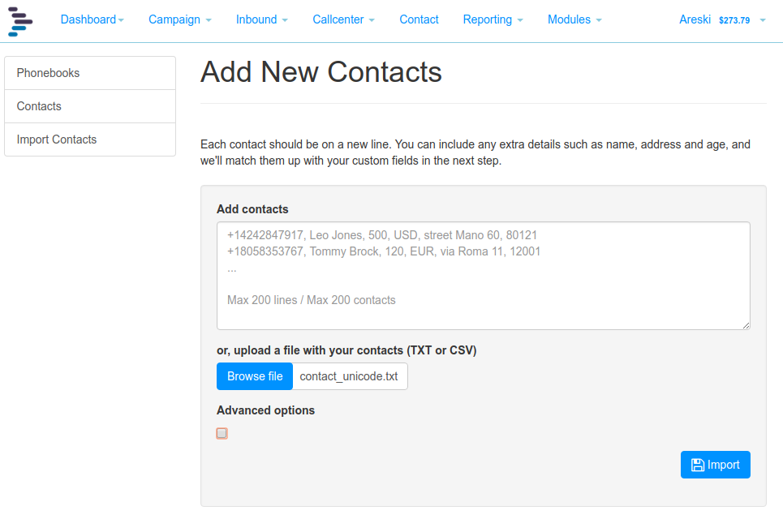
Task: Open the Reporting dropdown
Action: [493, 19]
